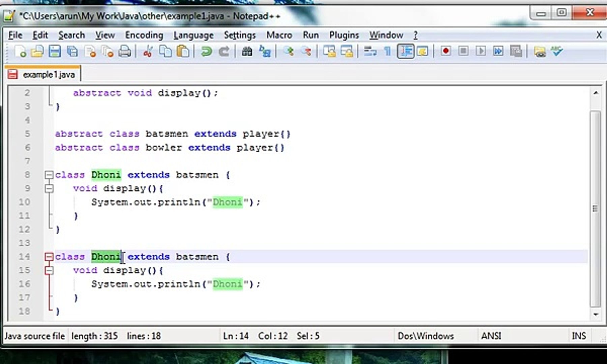Switch to the example1.java tab
607x364 pixels.
pos(49,74)
